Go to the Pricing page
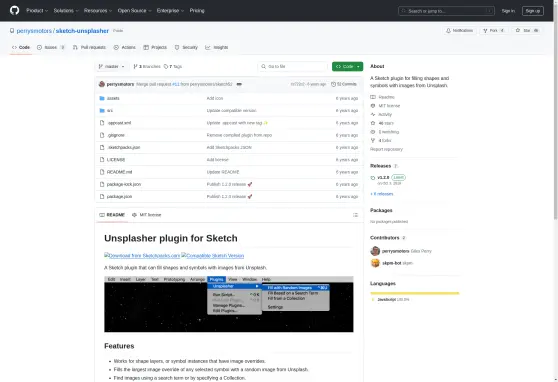This screenshot has height=382, width=558. point(197,11)
